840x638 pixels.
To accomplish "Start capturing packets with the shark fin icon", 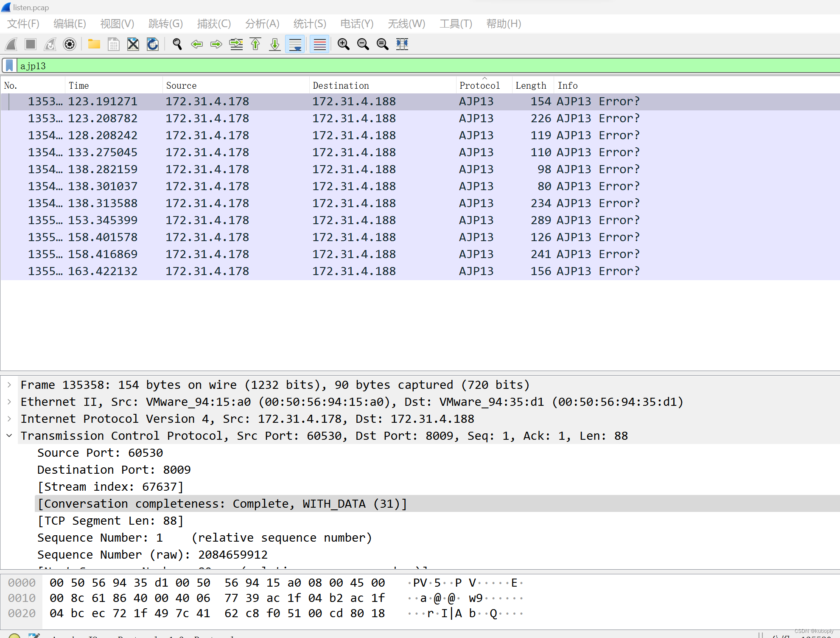I will coord(11,44).
